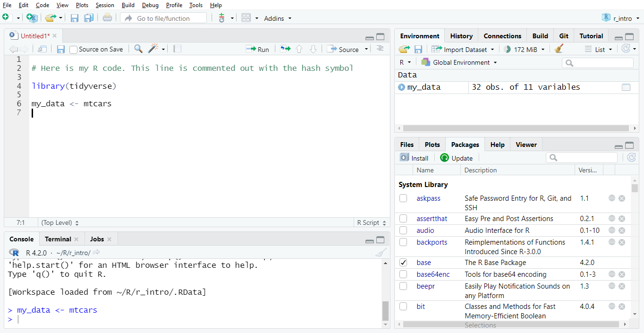Open the Addins dropdown menu
The image size is (644, 333).
(x=278, y=18)
